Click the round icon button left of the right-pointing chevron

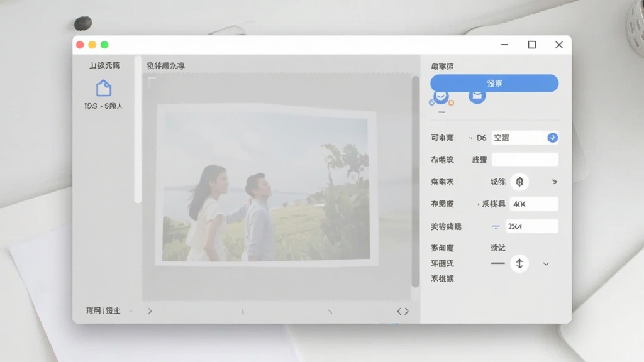click(x=519, y=182)
